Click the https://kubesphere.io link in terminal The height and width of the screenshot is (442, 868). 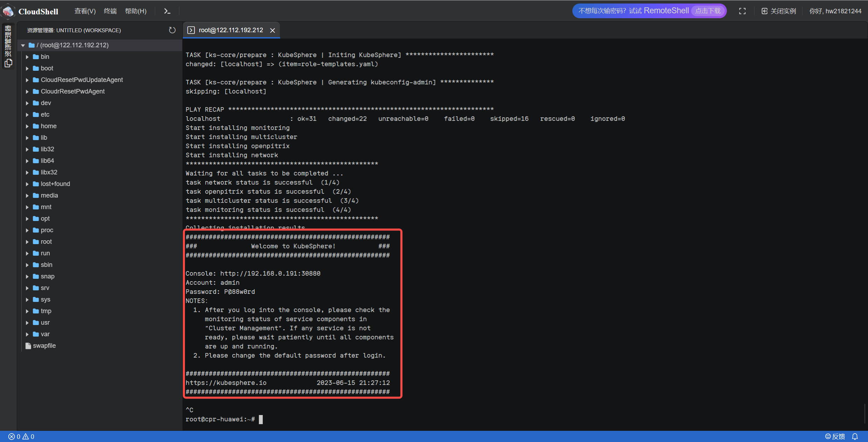[x=226, y=383]
